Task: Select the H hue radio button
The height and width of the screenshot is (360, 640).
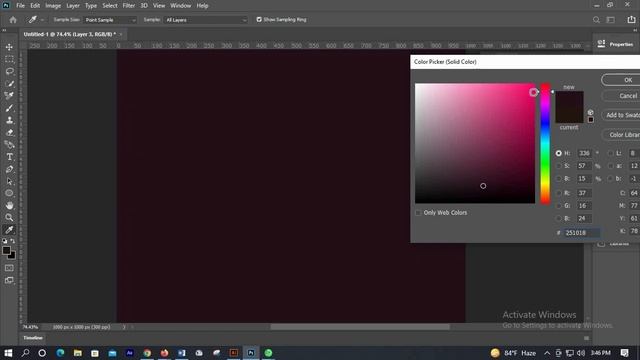Action: coord(558,153)
